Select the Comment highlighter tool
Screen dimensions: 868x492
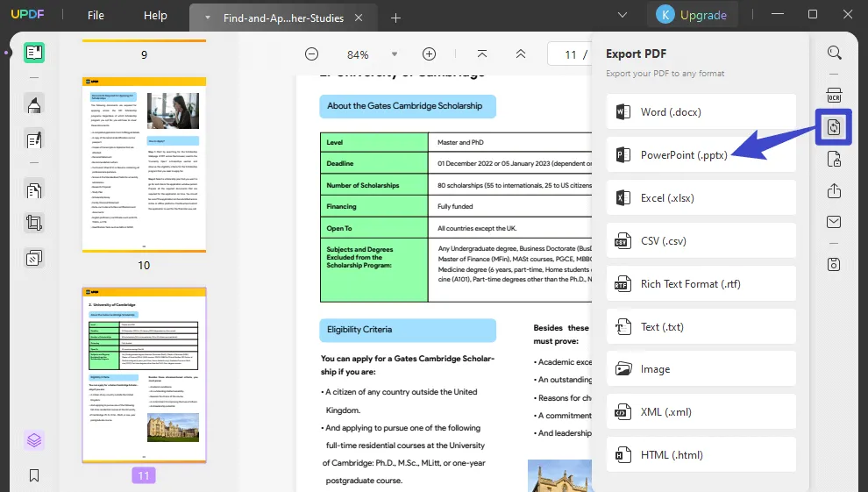pyautogui.click(x=34, y=104)
